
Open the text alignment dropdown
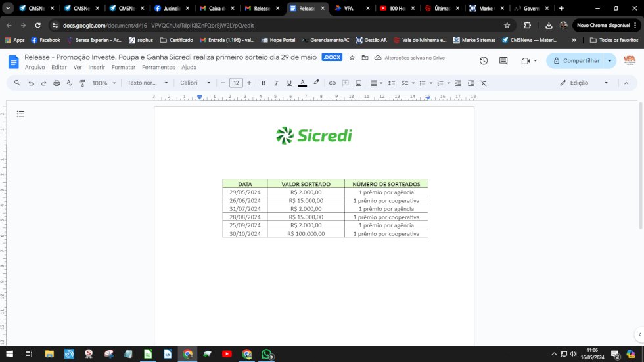tap(376, 83)
